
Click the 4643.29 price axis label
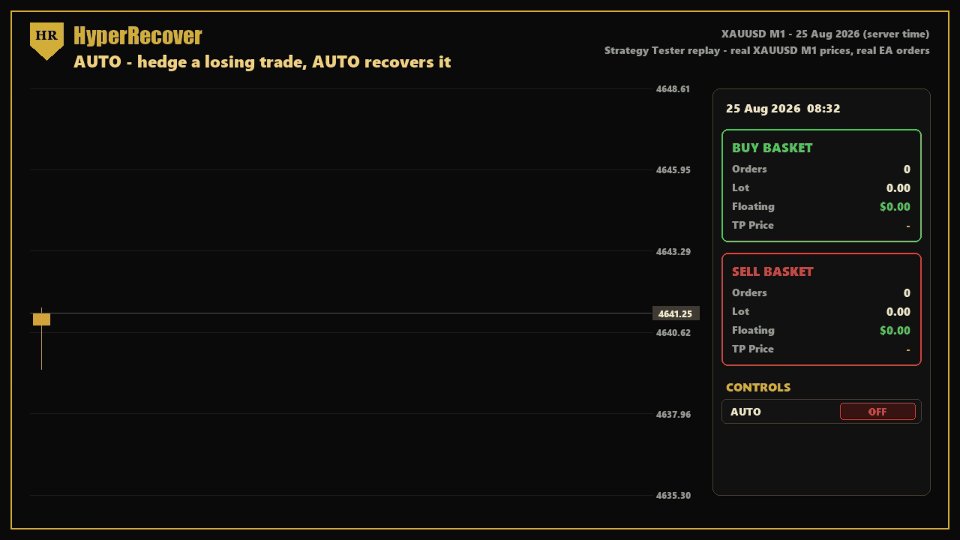673,252
